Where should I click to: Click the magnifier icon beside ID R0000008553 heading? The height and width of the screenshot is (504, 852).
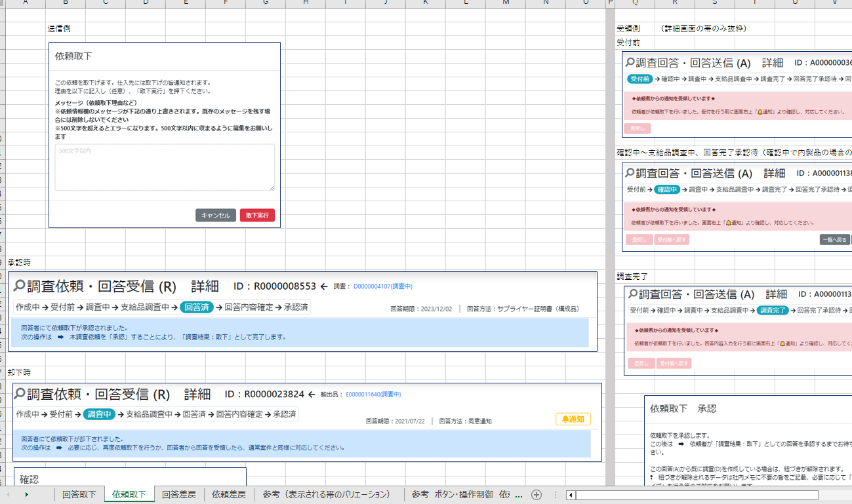[19, 286]
